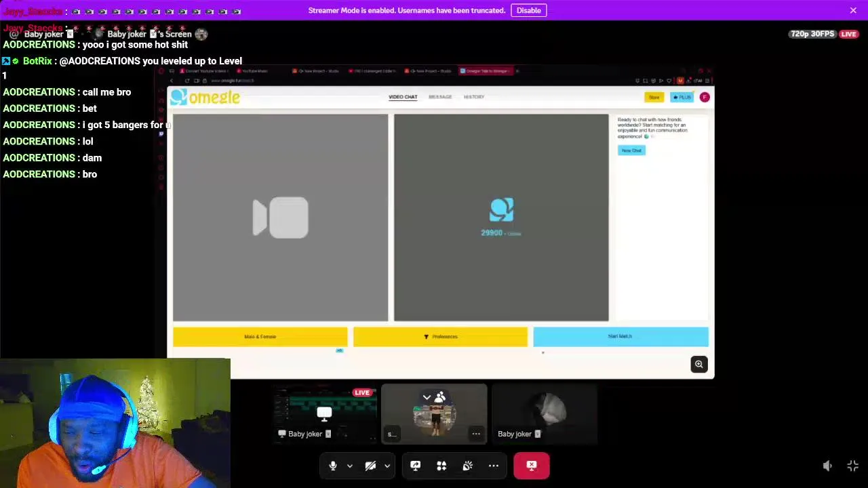Open the Baby joker LIVE stream tile
Viewport: 868px width, 488px height.
tap(325, 414)
